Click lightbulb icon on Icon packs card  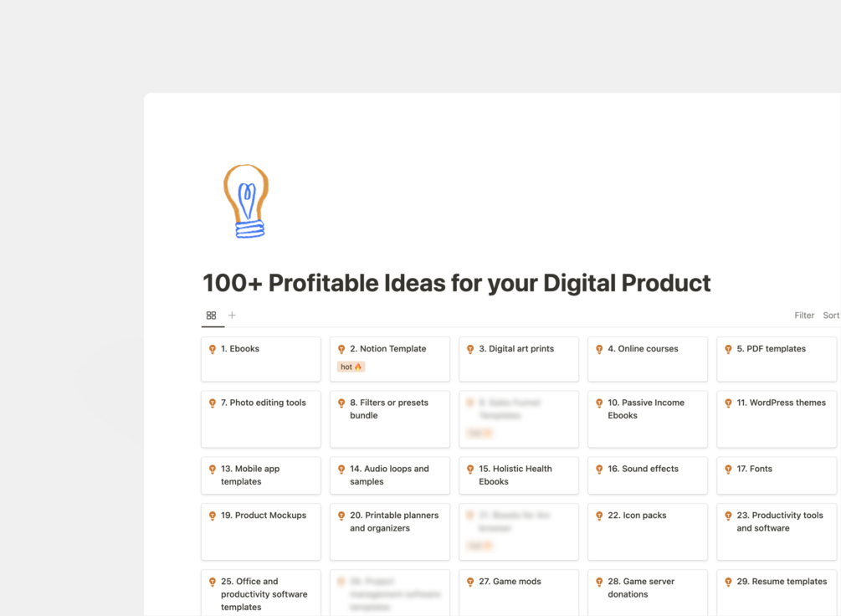point(599,516)
